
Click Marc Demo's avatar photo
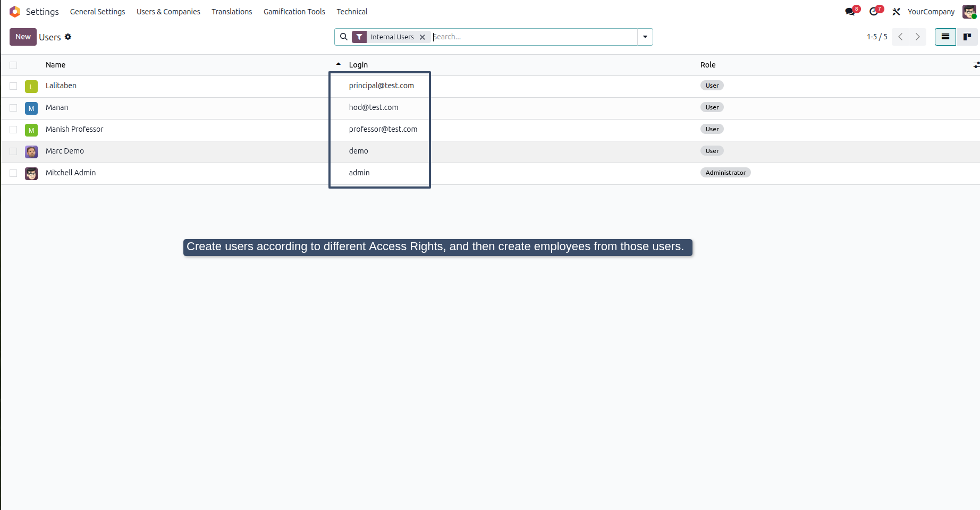31,152
